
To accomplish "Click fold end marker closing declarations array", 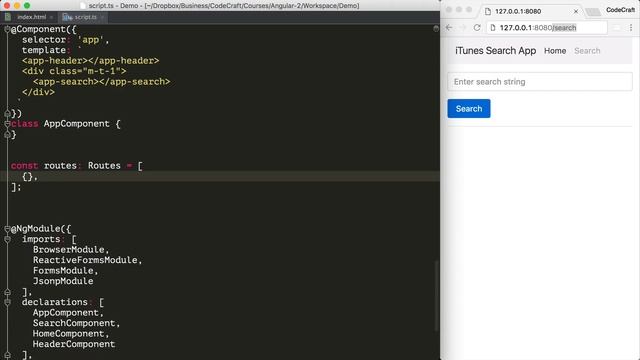I will (7, 355).
